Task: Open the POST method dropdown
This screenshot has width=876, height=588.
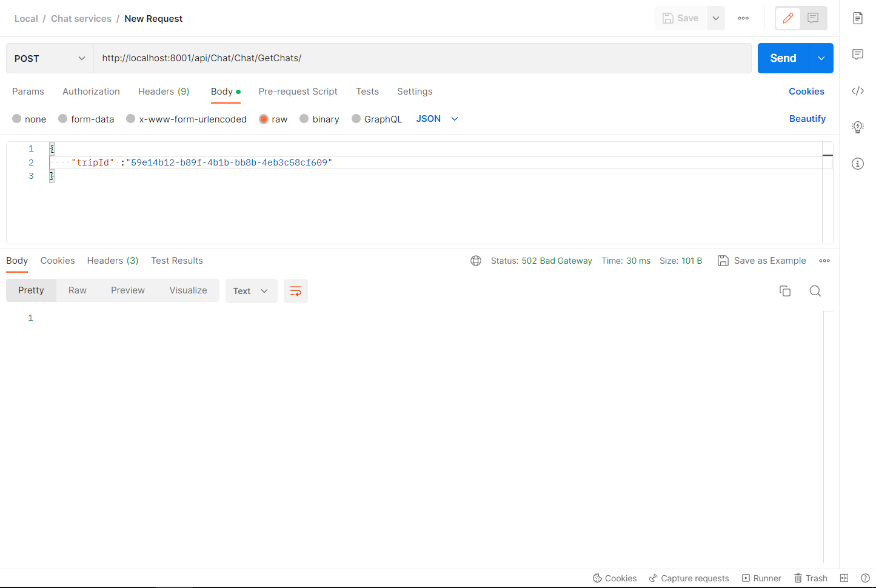Action: click(49, 58)
